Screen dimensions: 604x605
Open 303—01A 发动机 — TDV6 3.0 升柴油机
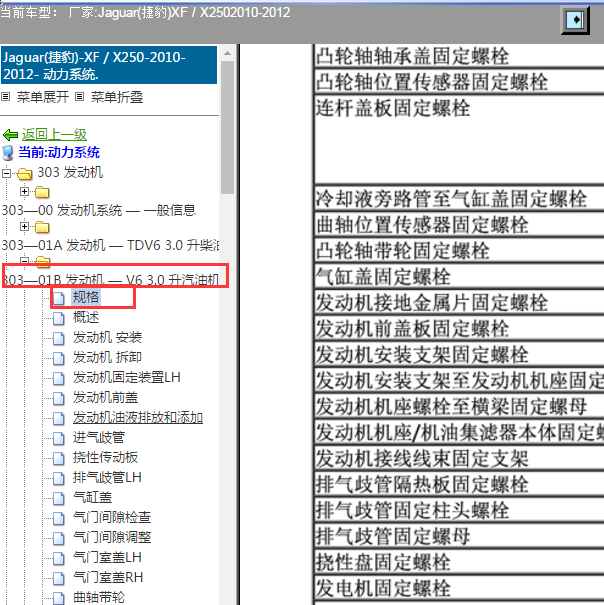pyautogui.click(x=110, y=245)
